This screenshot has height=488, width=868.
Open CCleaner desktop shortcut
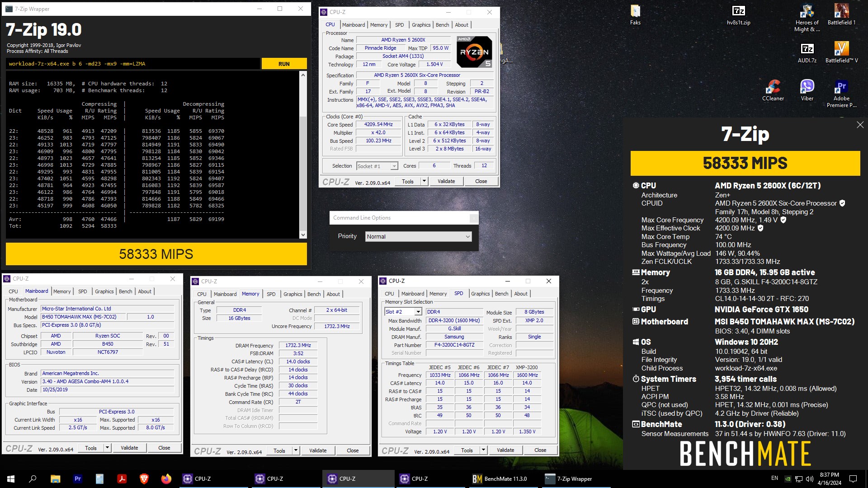773,90
